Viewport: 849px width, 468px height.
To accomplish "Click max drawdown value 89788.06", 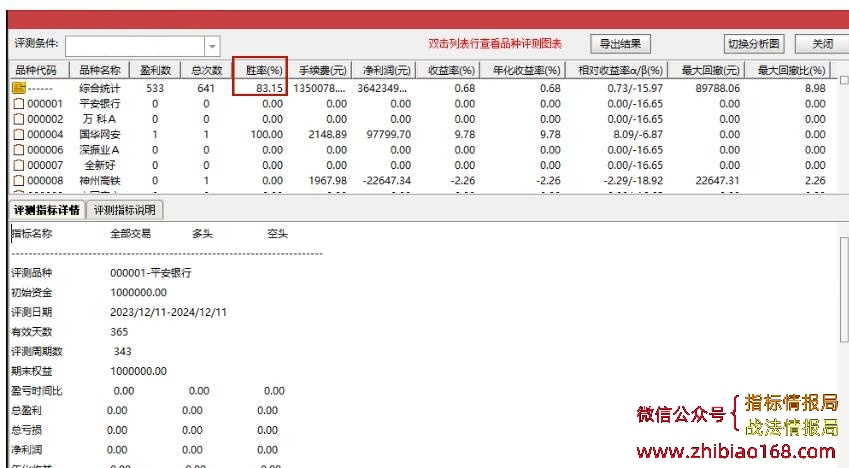I will tap(717, 88).
